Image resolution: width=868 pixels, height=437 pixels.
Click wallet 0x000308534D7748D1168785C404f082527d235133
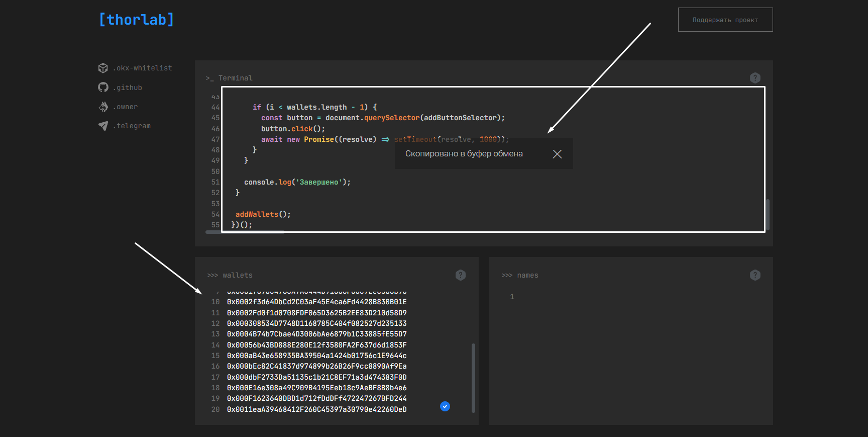click(316, 323)
